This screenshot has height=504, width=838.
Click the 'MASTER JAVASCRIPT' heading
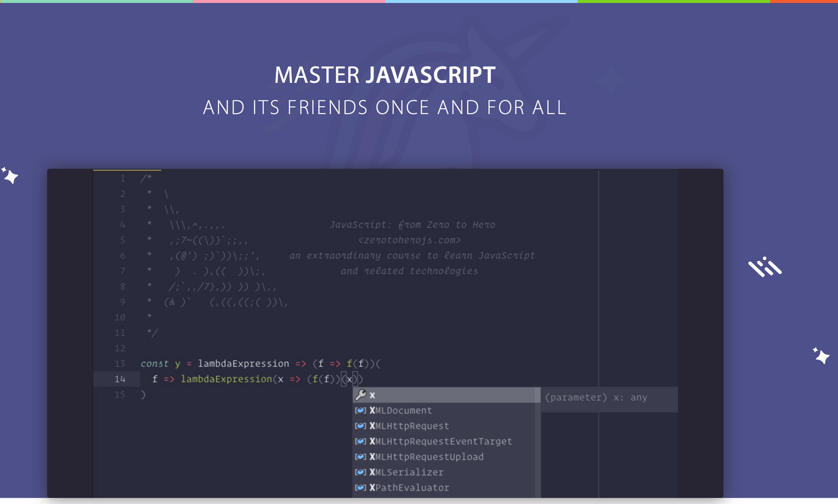385,75
